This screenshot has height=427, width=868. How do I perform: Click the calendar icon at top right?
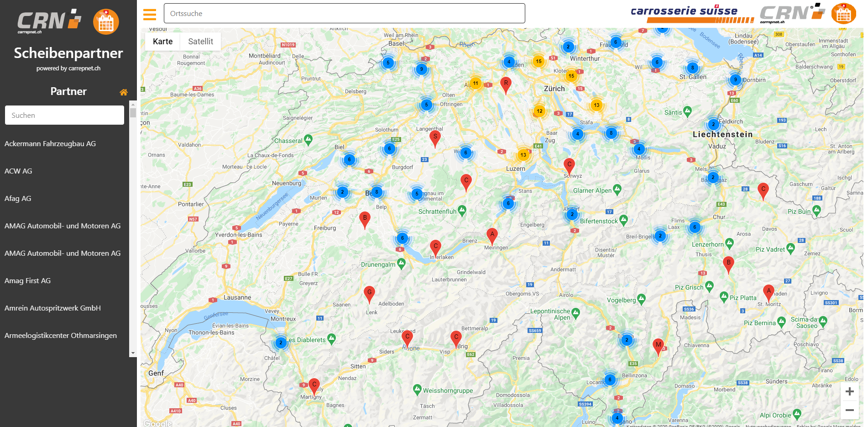pyautogui.click(x=843, y=14)
